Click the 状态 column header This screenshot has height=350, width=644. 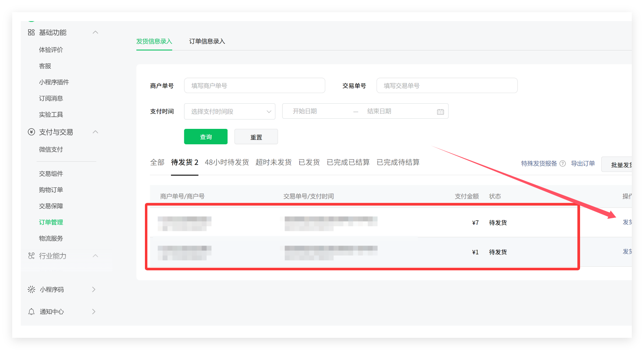coord(495,196)
